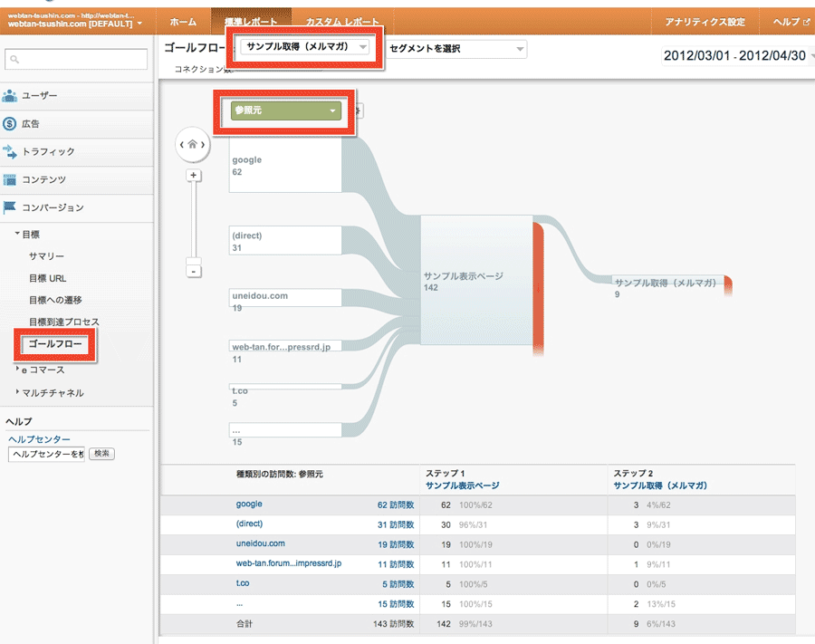The height and width of the screenshot is (644, 815).
Task: Switch to the ホーム tab
Action: [184, 21]
